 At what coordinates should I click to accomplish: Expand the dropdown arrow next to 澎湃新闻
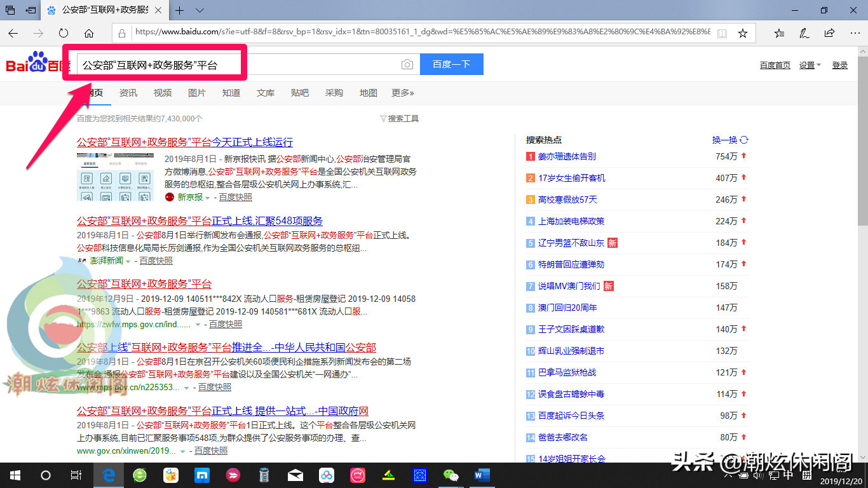[128, 261]
